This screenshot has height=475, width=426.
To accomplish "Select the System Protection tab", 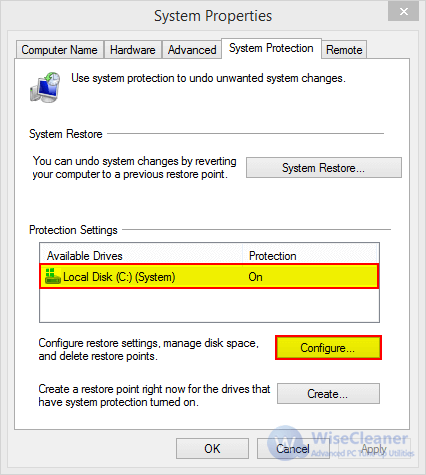I will [x=271, y=48].
